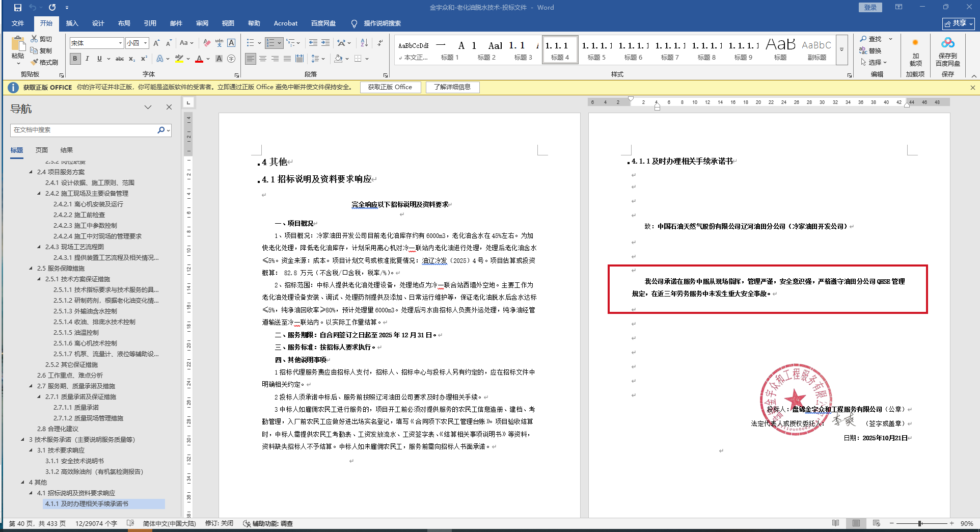This screenshot has width=980, height=532.
Task: Center-align the paragraph text
Action: click(x=263, y=59)
